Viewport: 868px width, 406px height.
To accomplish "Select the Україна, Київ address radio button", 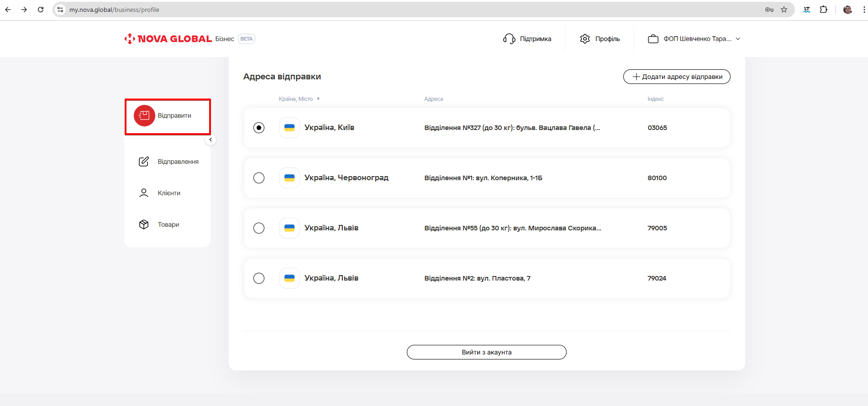I will pos(259,128).
